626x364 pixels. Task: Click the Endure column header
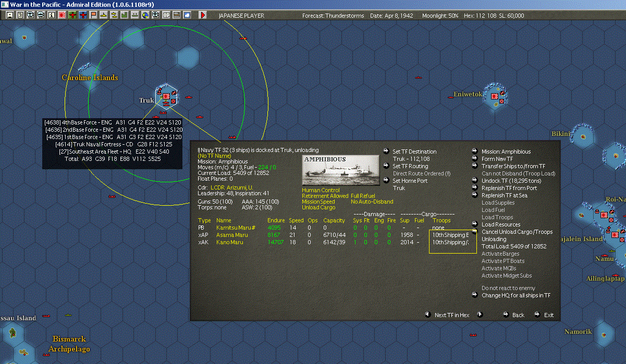coord(276,220)
